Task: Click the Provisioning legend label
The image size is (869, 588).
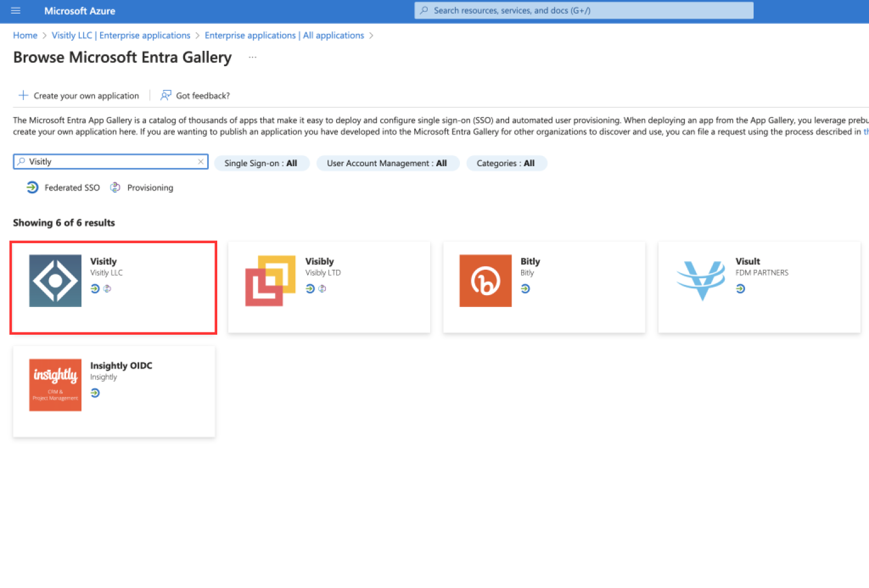Action: (150, 188)
